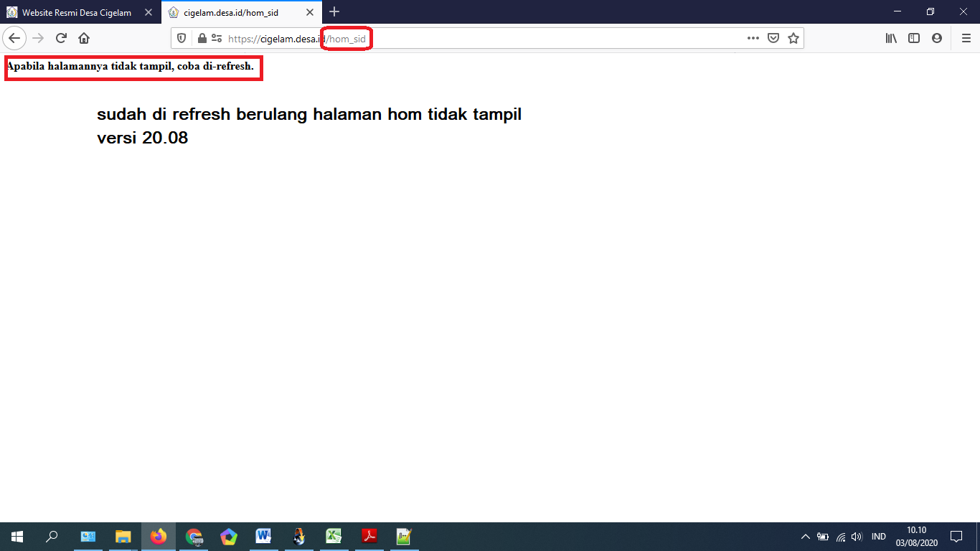Open a new browser tab
Screen dimensions: 980x551
334,11
